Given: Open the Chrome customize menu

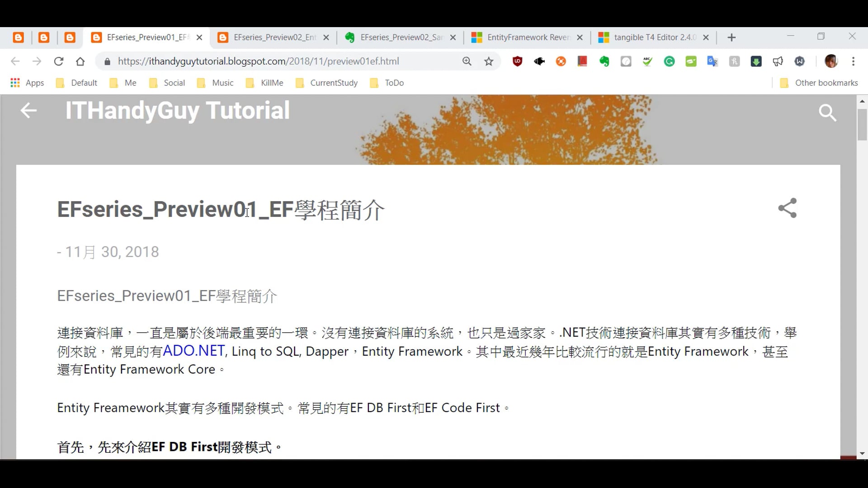Looking at the screenshot, I should click(854, 61).
